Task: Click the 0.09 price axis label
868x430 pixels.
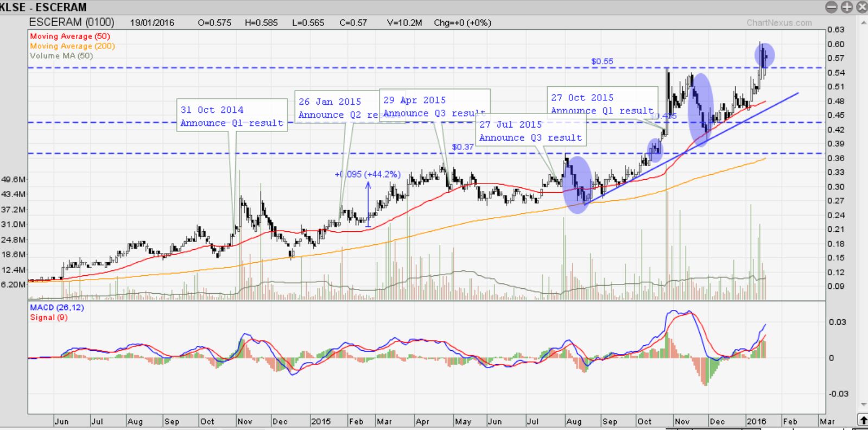Action: 835,287
